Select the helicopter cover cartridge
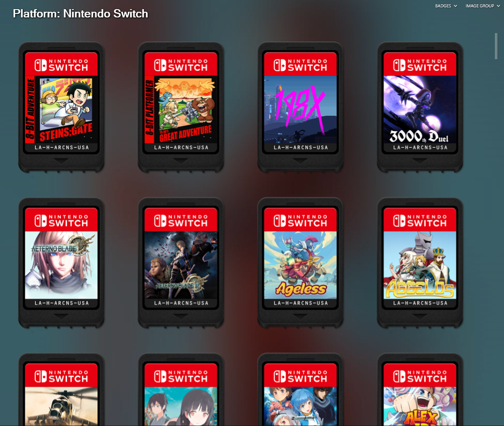Image resolution: width=504 pixels, height=426 pixels. 61,390
